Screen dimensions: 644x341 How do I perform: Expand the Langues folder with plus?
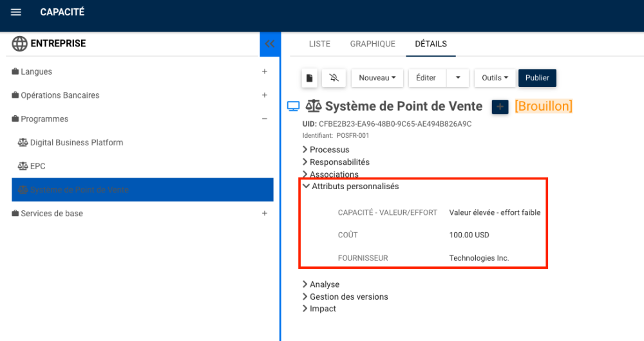tap(265, 71)
